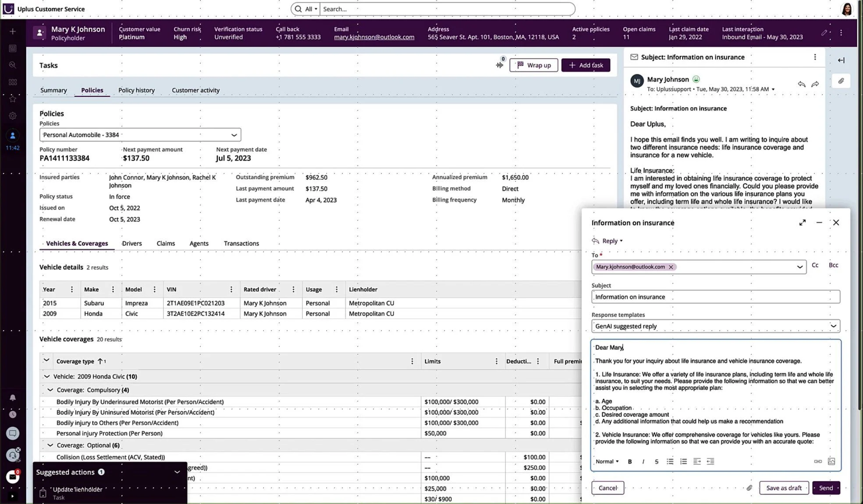The width and height of the screenshot is (863, 504).
Task: Click the insert link icon
Action: point(817,462)
